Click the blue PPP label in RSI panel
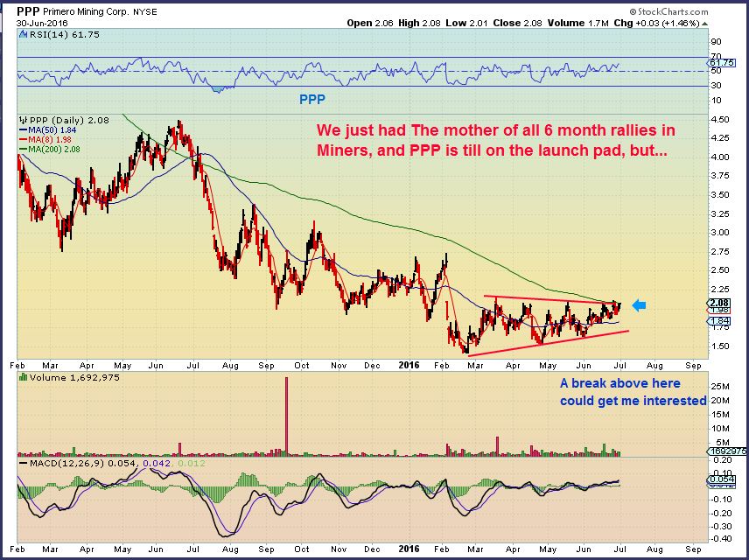Image resolution: width=749 pixels, height=560 pixels. pos(311,100)
